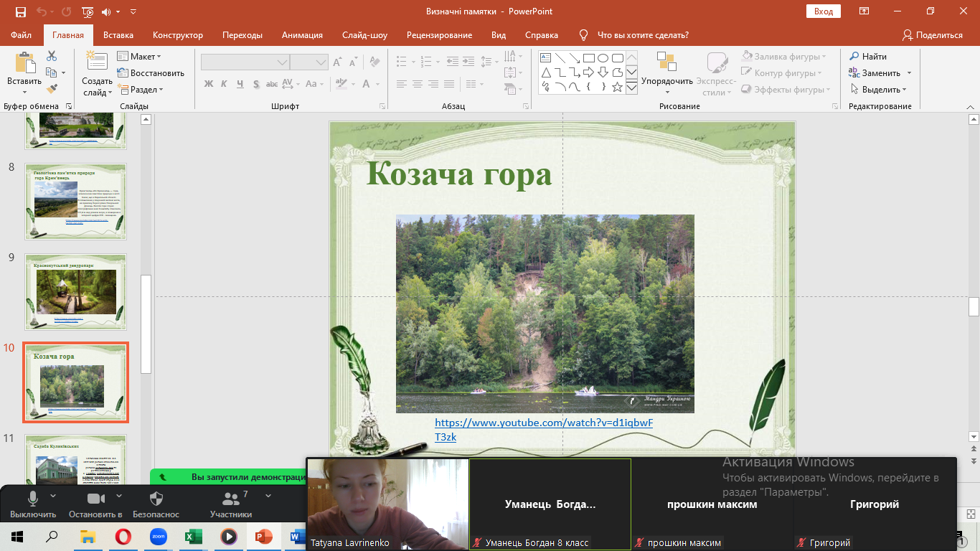
Task: Expand the Select (Выделить) dropdown
Action: 880,90
